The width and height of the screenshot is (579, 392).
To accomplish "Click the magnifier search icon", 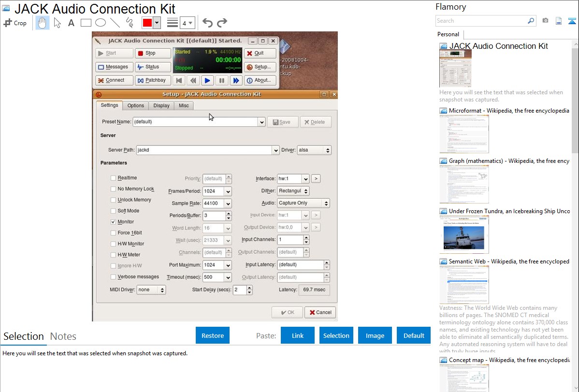I will pyautogui.click(x=531, y=21).
